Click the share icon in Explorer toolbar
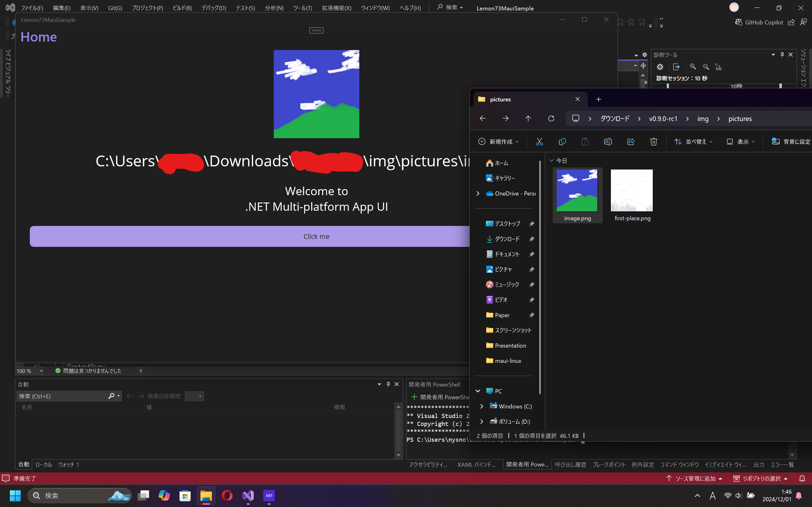 pyautogui.click(x=631, y=142)
